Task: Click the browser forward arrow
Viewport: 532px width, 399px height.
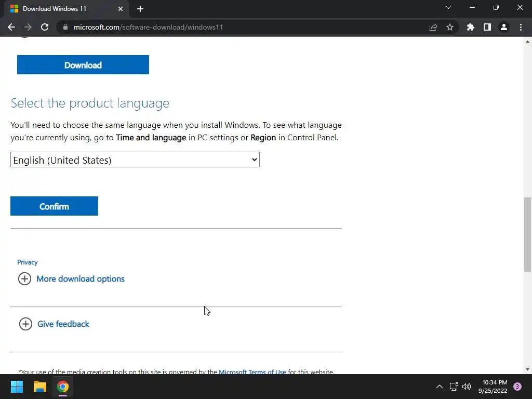Action: tap(28, 27)
